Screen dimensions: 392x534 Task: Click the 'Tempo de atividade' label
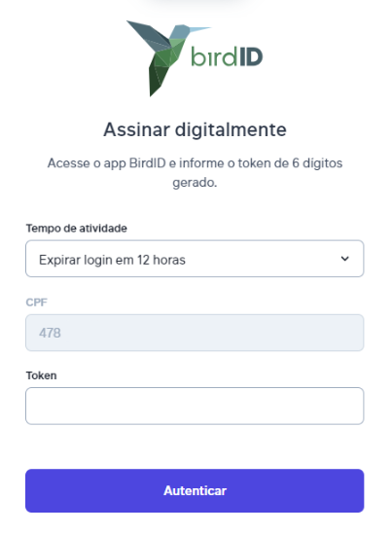coord(76,229)
